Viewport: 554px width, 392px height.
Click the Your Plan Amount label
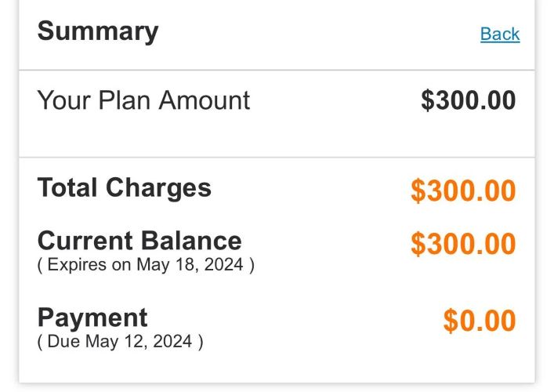pos(143,100)
